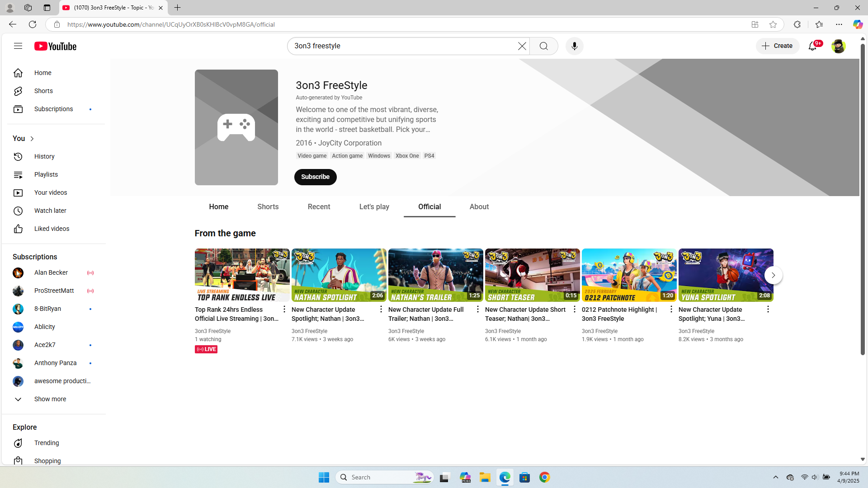Add this page to browser favorites
The height and width of the screenshot is (488, 868).
click(x=773, y=24)
